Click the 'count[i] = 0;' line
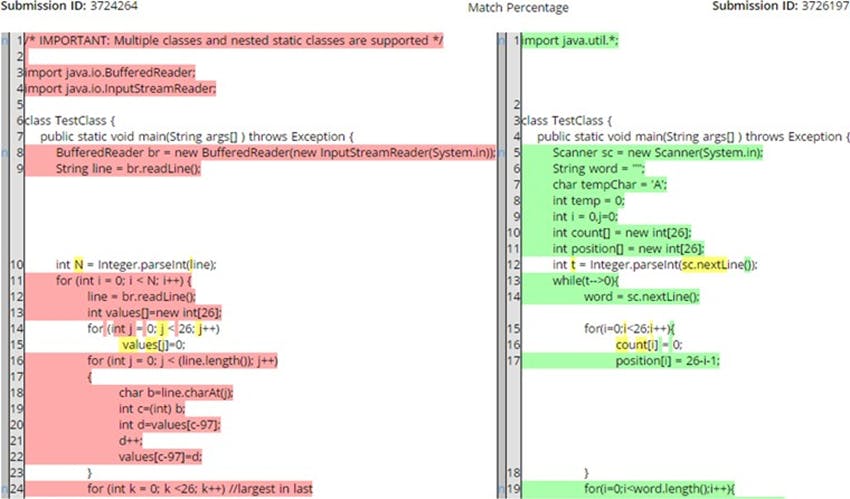 pos(649,345)
